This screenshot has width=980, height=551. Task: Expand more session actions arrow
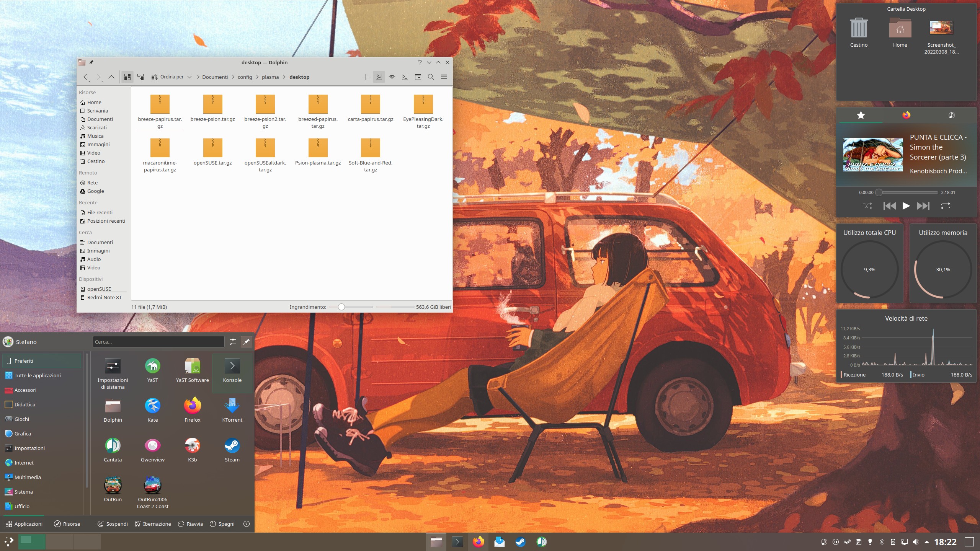pyautogui.click(x=247, y=524)
